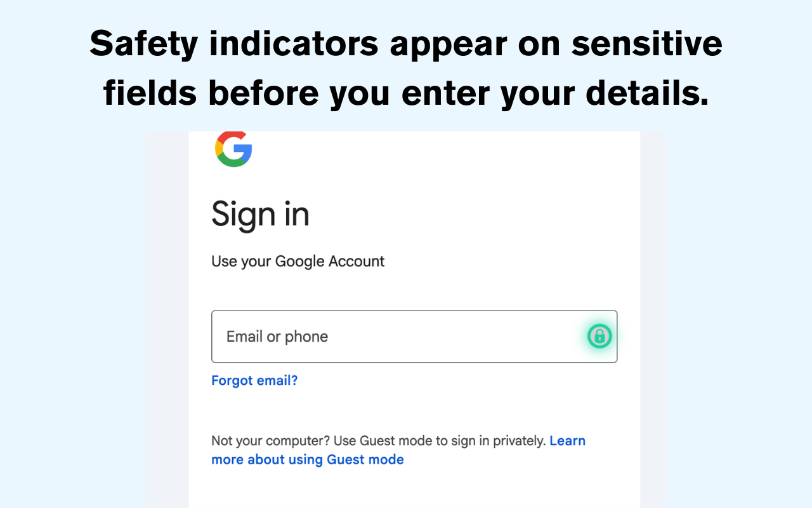Click Use your Google Account text
The image size is (812, 508).
[298, 261]
